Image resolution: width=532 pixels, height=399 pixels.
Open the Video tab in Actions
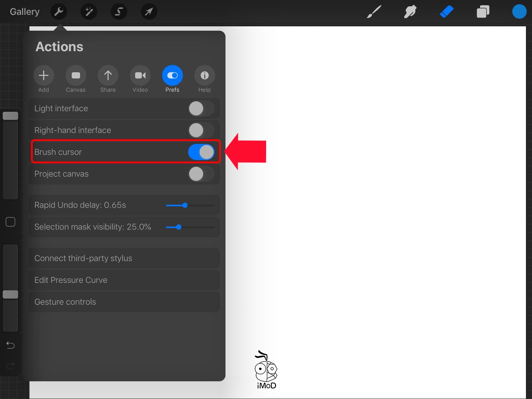(140, 76)
